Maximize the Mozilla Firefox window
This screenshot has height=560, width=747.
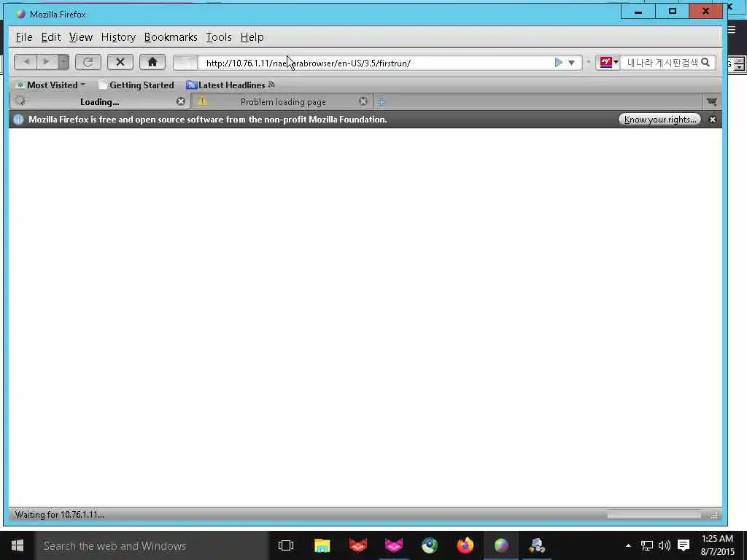672,12
